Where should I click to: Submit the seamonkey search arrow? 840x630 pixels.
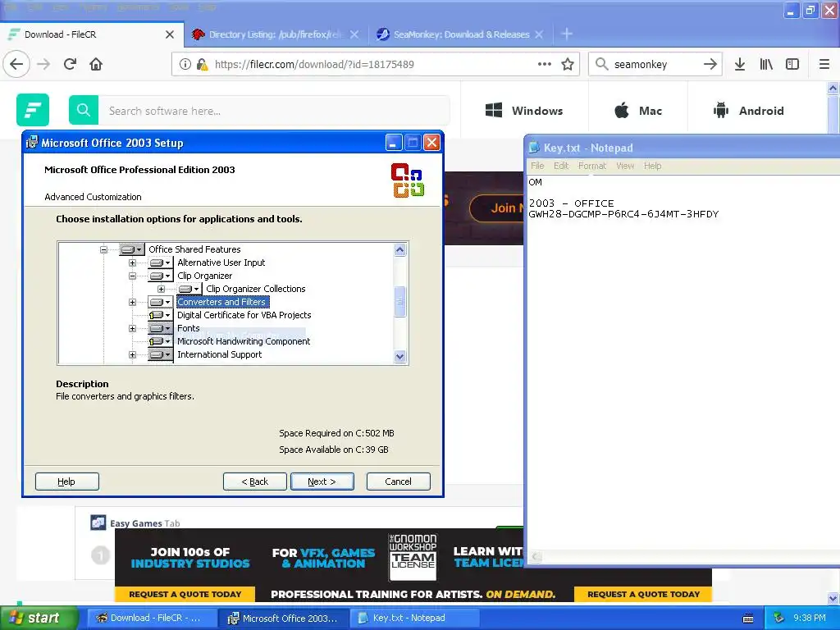click(710, 64)
